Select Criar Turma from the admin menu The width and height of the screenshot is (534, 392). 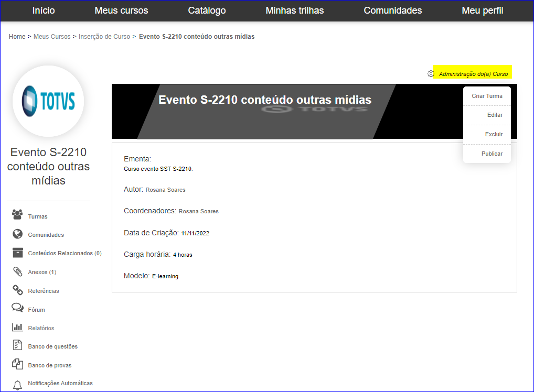pyautogui.click(x=487, y=96)
